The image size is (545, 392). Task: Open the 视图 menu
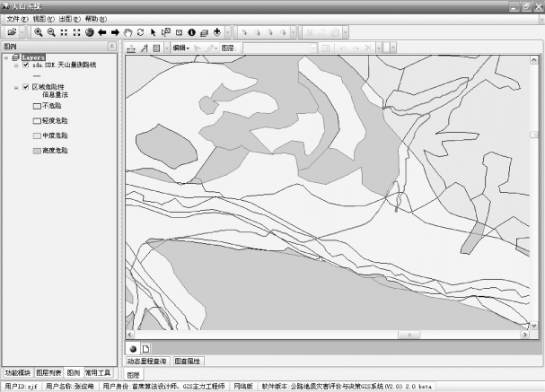[x=44, y=19]
